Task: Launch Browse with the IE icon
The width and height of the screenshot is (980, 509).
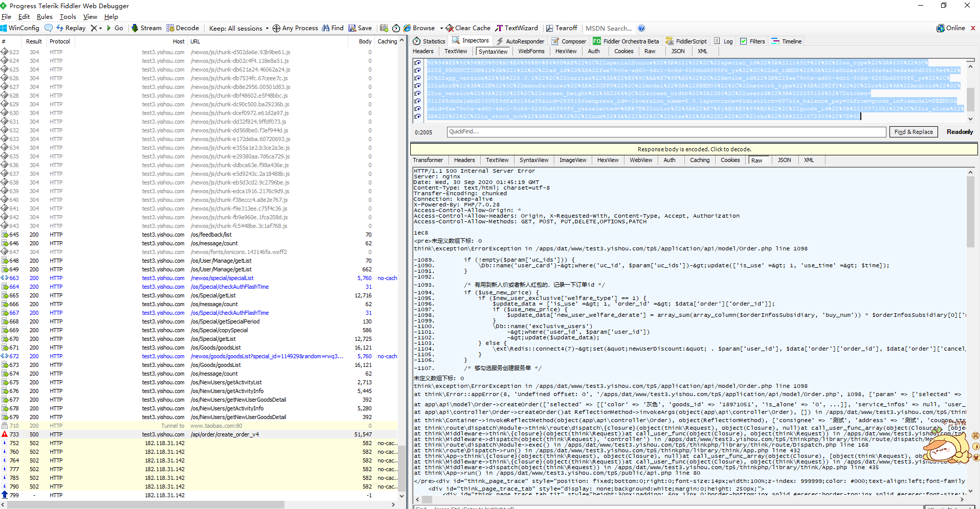Action: pyautogui.click(x=419, y=28)
